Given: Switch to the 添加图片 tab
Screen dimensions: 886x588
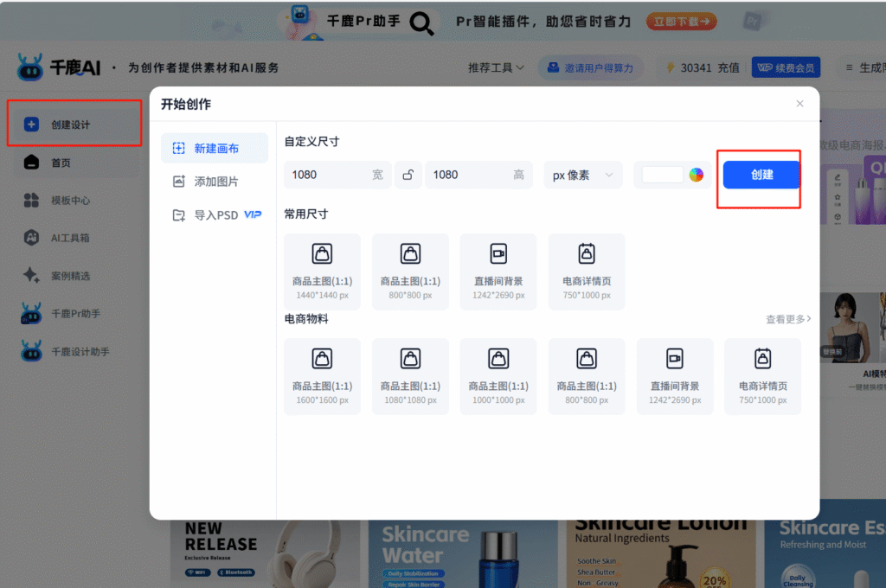Looking at the screenshot, I should 215,182.
